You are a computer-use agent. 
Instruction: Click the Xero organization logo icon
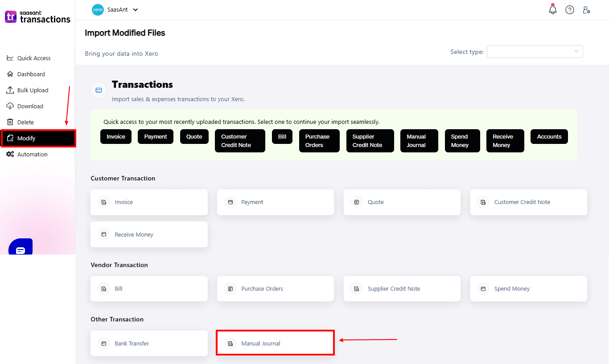[98, 10]
